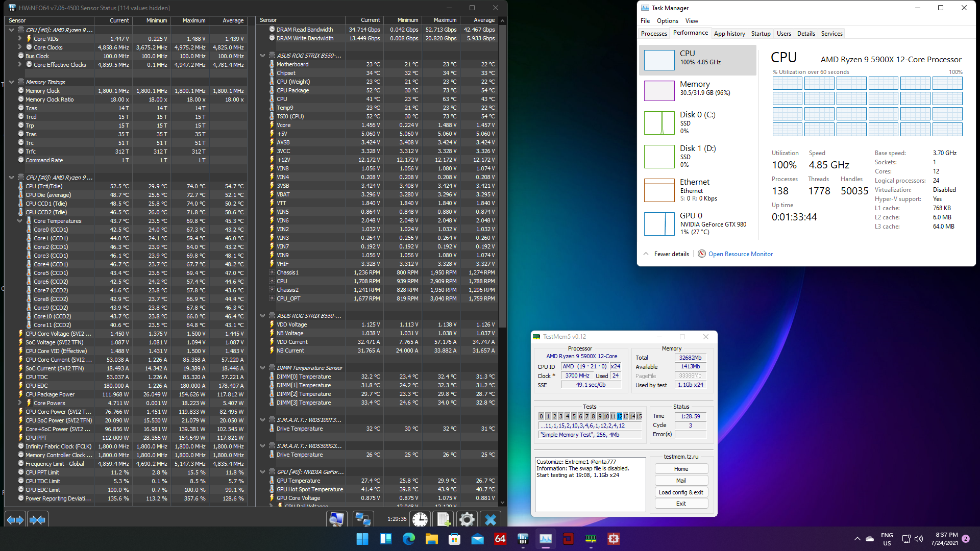Click HWiNFO network computers icon

pos(363,520)
